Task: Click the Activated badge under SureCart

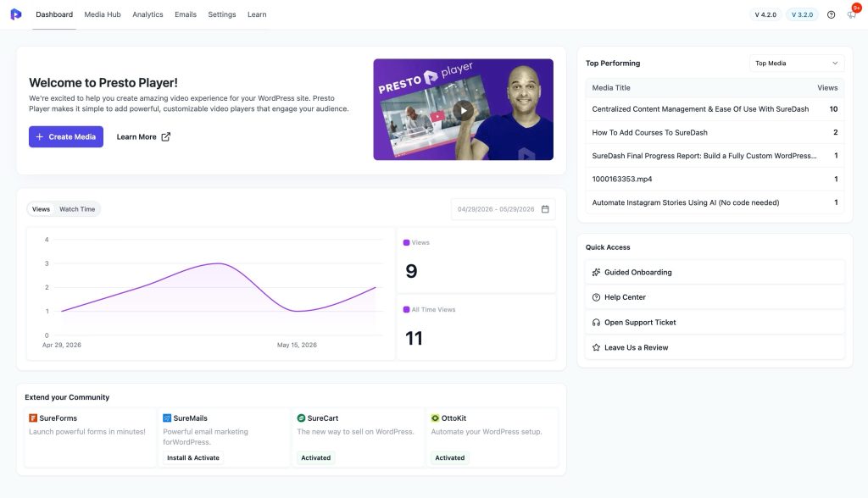Action: coord(316,457)
